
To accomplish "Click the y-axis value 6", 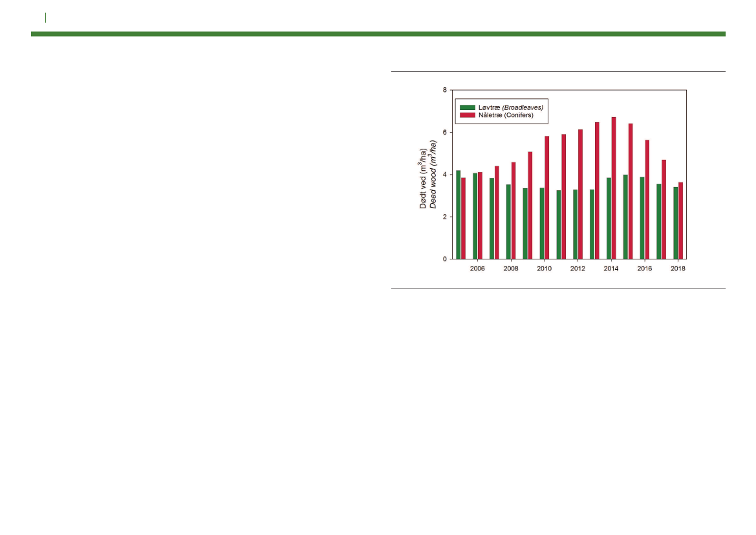I will (445, 132).
